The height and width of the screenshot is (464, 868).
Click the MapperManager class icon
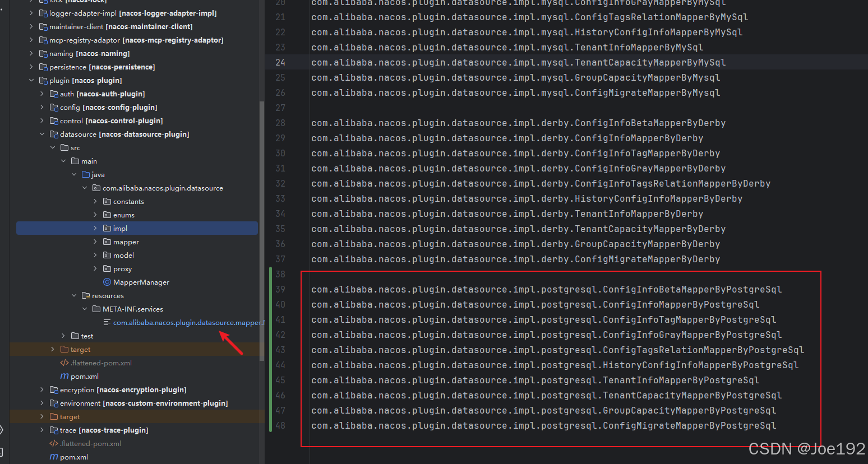(x=107, y=282)
